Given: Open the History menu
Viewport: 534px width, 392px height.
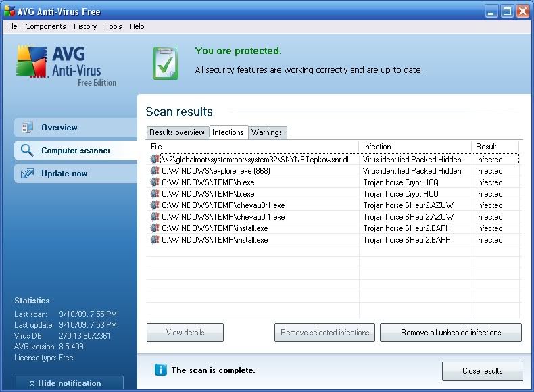Looking at the screenshot, I should 85,26.
